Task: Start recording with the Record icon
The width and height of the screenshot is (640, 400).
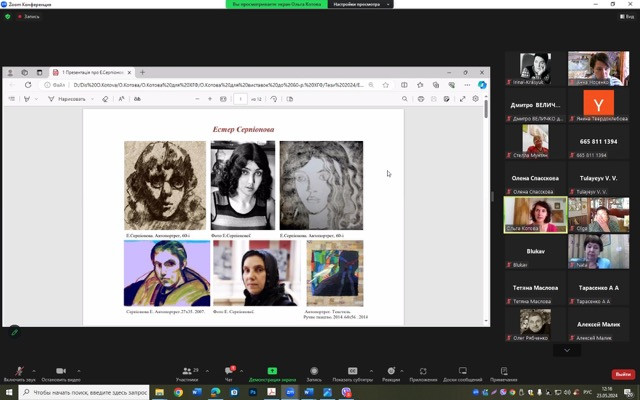Action: point(314,372)
